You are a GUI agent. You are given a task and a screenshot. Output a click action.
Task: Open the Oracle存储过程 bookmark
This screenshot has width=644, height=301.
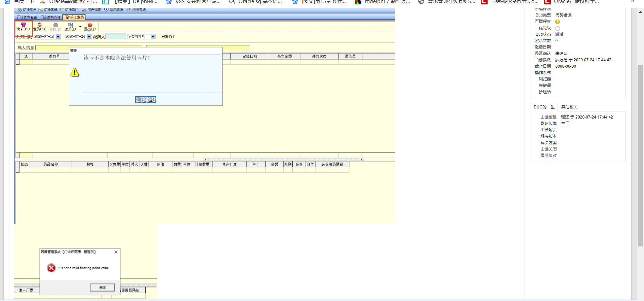tap(572, 2)
